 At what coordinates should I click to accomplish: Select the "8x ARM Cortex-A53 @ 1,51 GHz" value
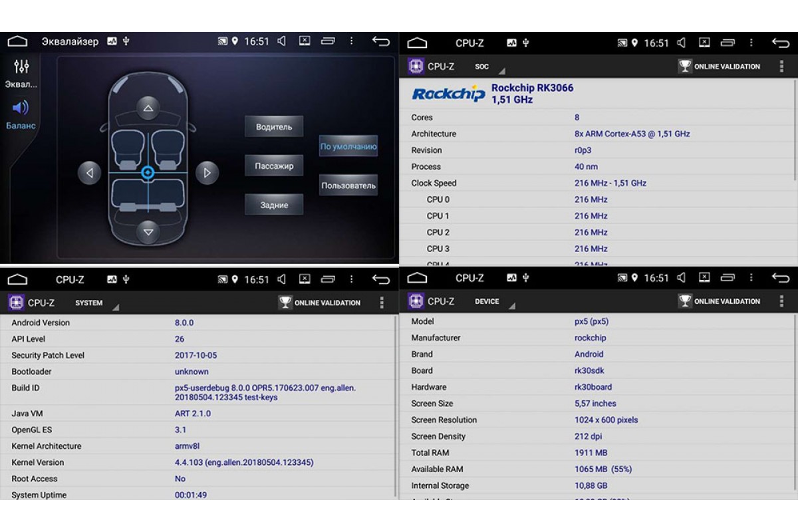[632, 134]
